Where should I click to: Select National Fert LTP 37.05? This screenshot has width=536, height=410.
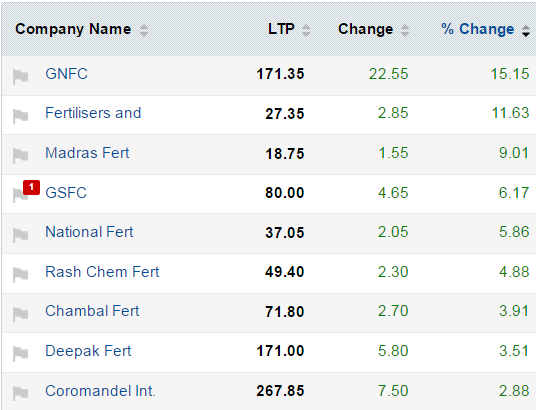(x=285, y=233)
